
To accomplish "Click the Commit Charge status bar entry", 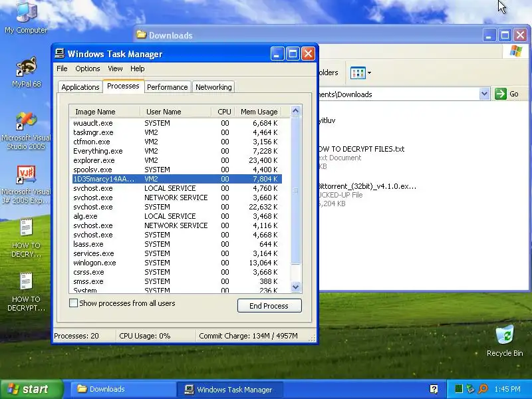I will pyautogui.click(x=248, y=336).
